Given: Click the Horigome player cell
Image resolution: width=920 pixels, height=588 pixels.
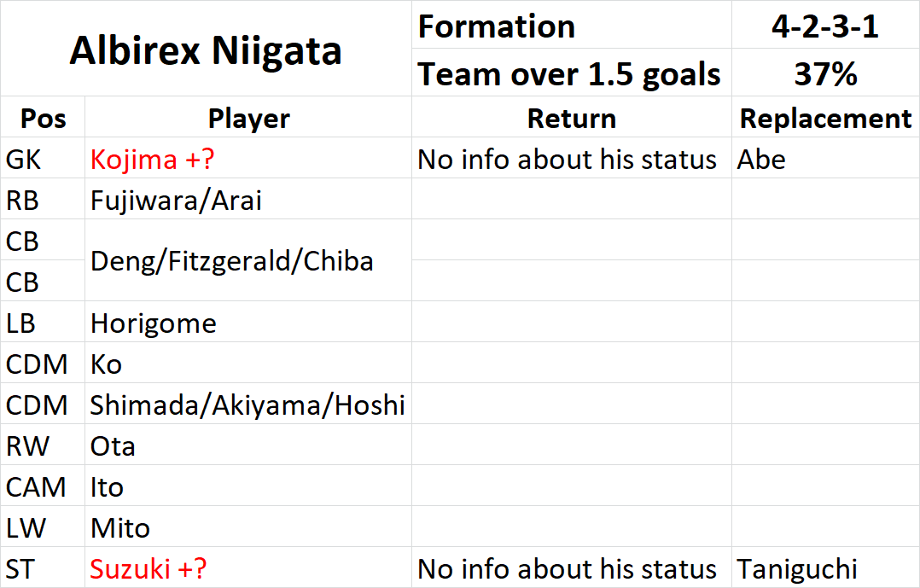Looking at the screenshot, I should 249,323.
